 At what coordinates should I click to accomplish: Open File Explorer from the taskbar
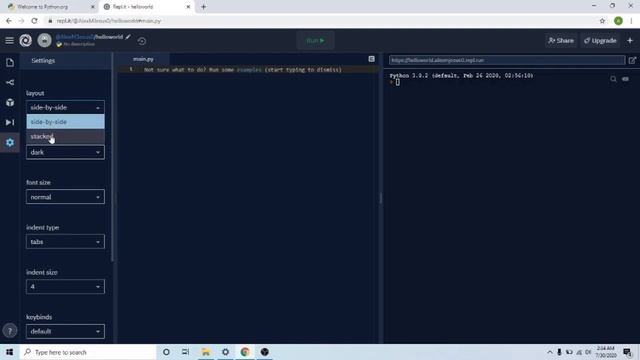tap(206, 352)
